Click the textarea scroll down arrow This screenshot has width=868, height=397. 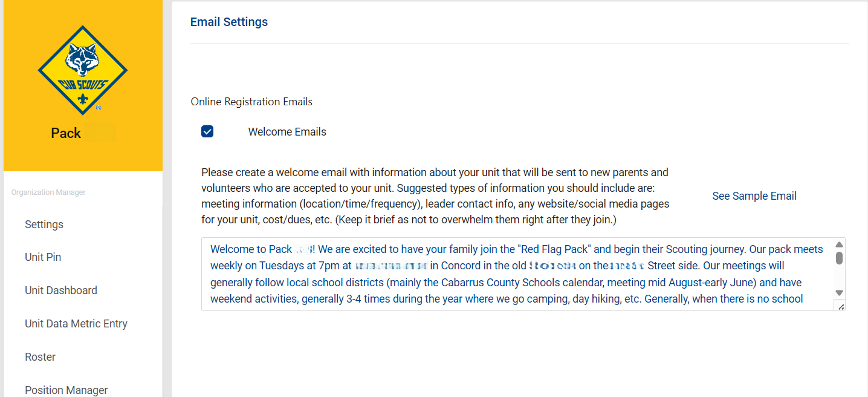point(839,293)
